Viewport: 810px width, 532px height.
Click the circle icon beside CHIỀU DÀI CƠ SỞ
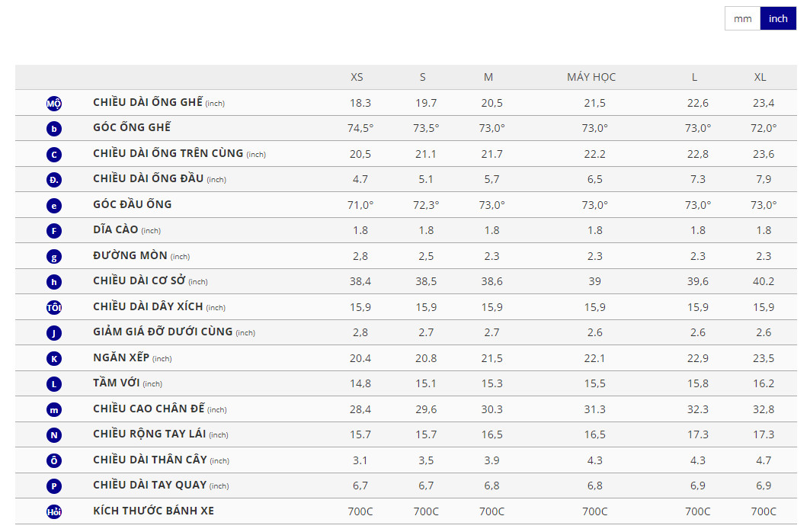pos(54,282)
